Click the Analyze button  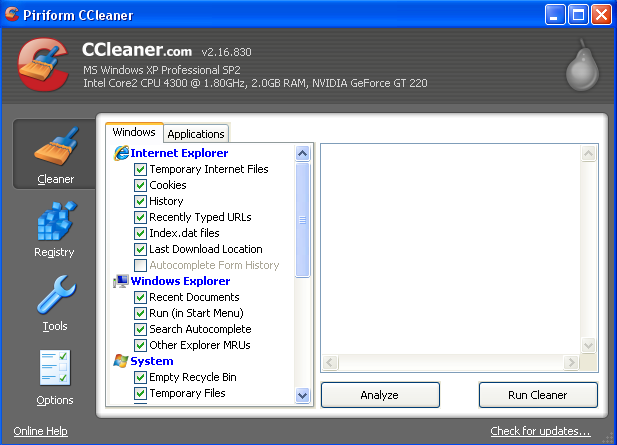pos(380,395)
